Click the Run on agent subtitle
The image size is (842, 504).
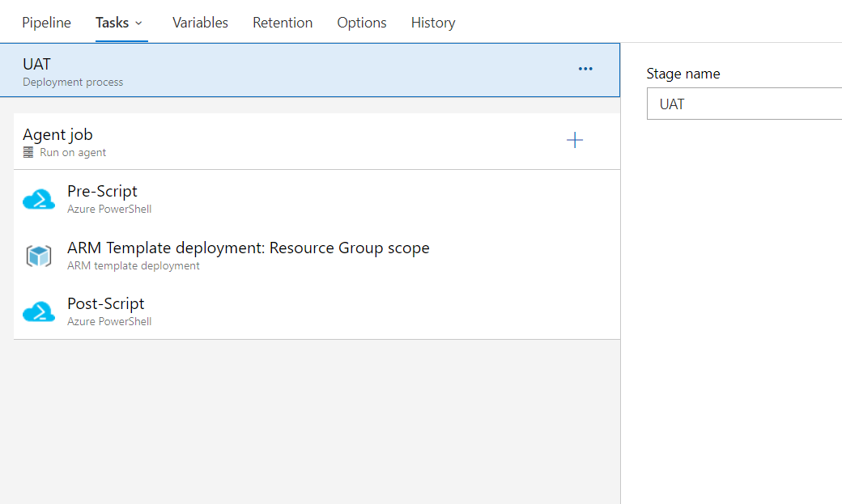73,152
